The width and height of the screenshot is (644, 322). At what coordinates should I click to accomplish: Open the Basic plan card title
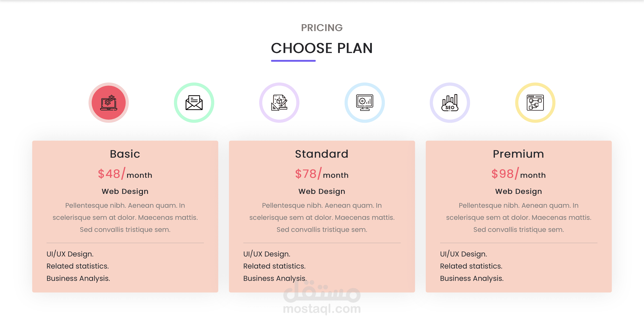click(x=125, y=154)
